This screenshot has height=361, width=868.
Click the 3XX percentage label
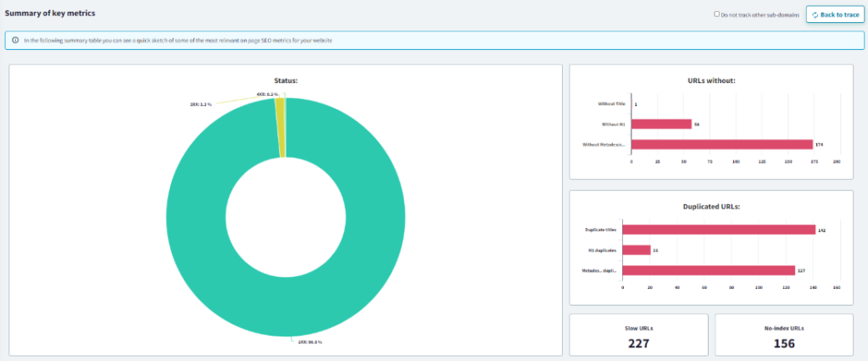click(x=201, y=103)
